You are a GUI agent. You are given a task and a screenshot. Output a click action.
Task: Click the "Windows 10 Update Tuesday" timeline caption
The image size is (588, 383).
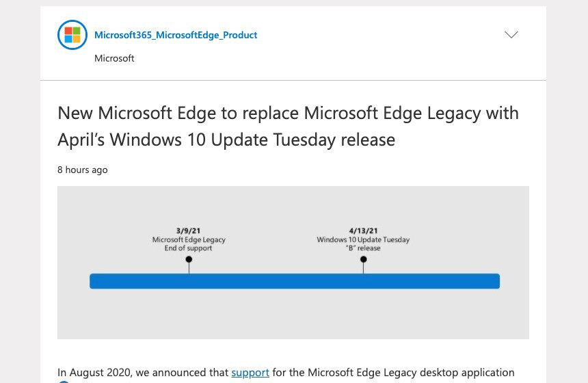tap(363, 240)
